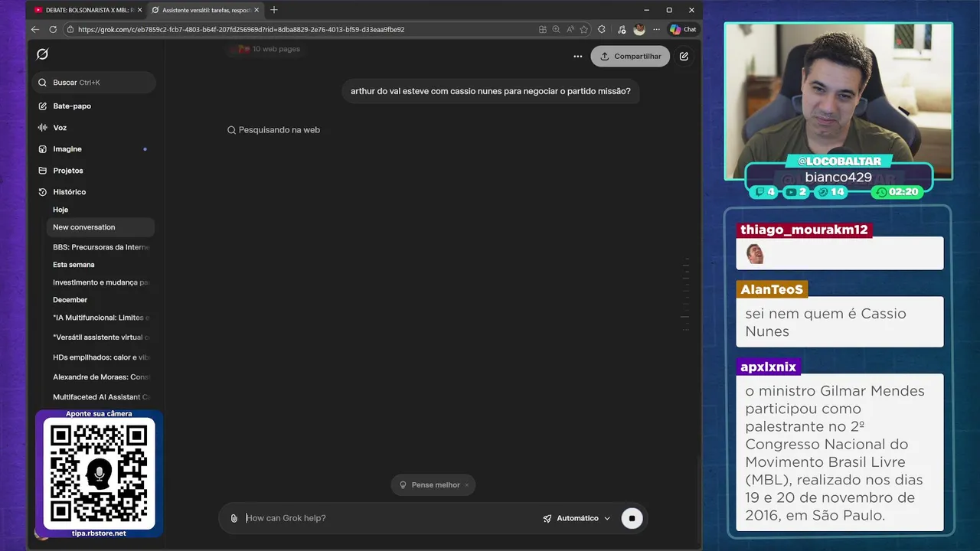
Task: Click the read aloud icon in the address bar
Action: coord(570,30)
